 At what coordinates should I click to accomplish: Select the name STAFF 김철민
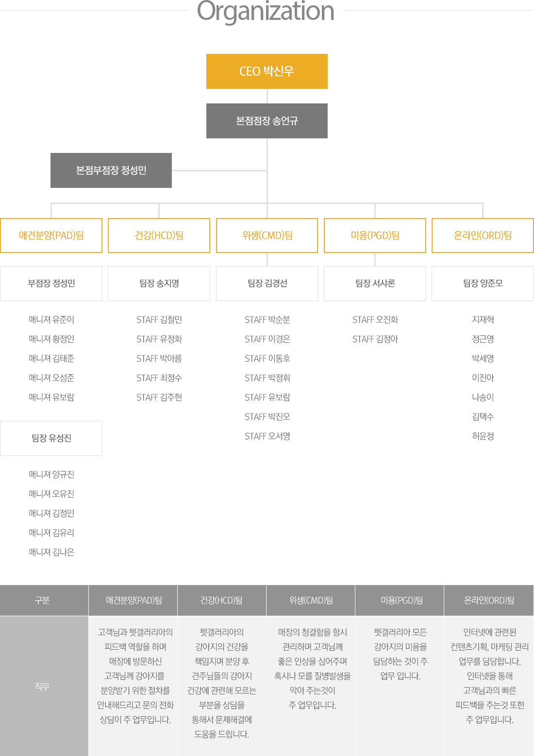coord(159,319)
